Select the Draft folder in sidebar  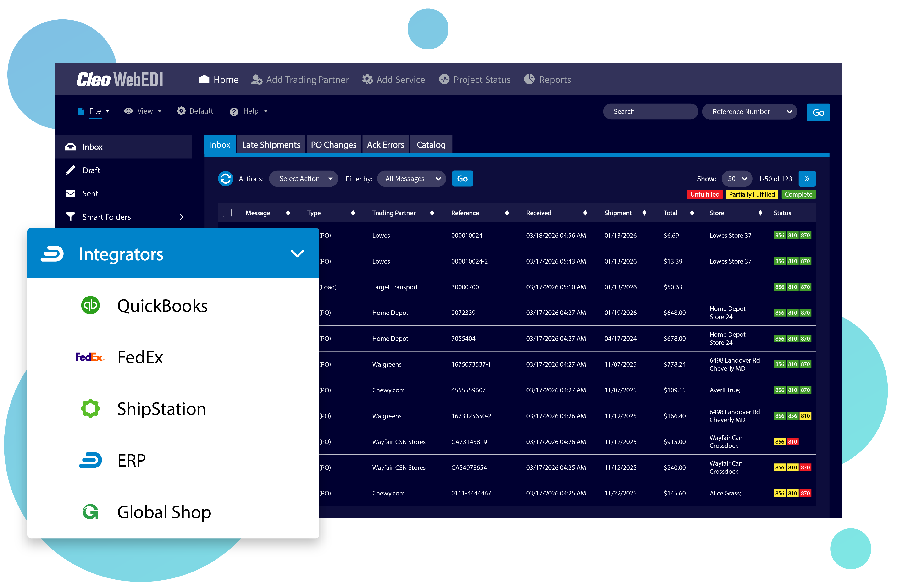(123, 170)
